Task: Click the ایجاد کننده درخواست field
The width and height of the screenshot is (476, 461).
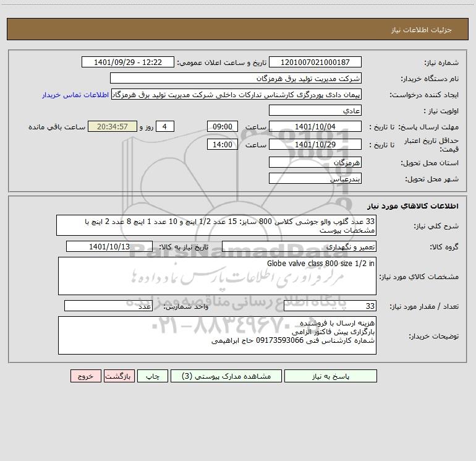Action: click(237, 95)
